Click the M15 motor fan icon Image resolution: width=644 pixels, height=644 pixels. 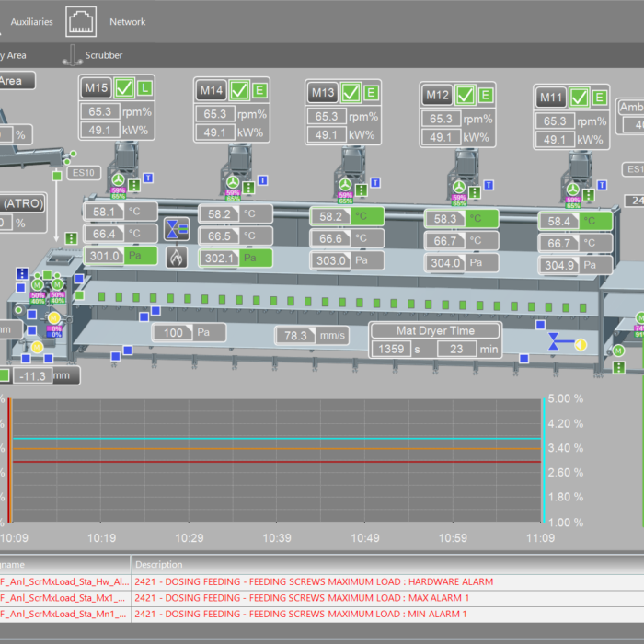tap(118, 179)
